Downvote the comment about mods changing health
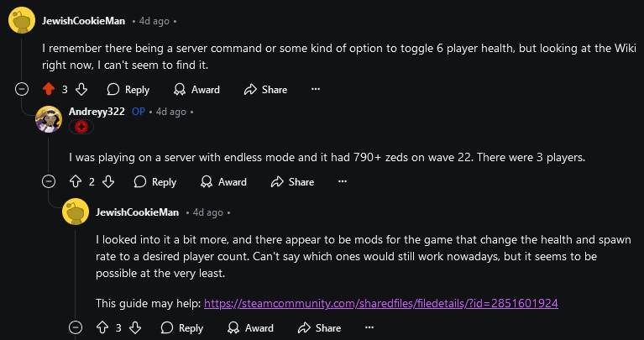 tap(135, 327)
